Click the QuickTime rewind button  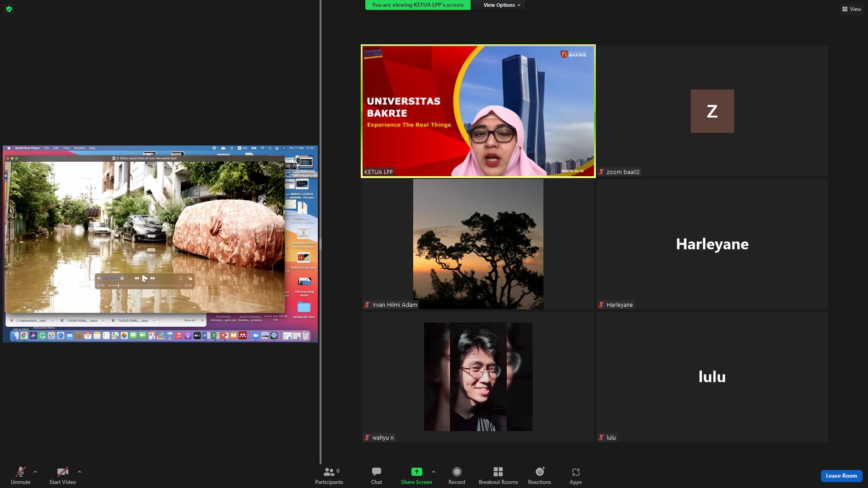[137, 278]
